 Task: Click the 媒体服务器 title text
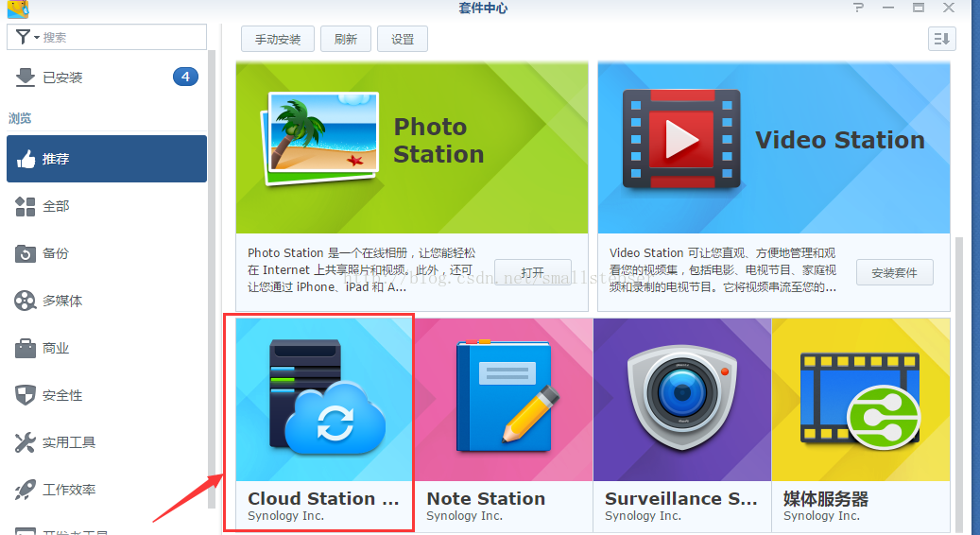[826, 499]
